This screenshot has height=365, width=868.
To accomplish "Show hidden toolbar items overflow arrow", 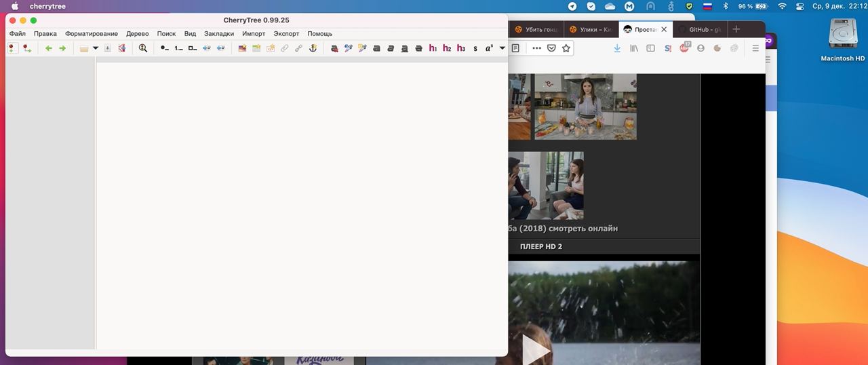I will [502, 48].
